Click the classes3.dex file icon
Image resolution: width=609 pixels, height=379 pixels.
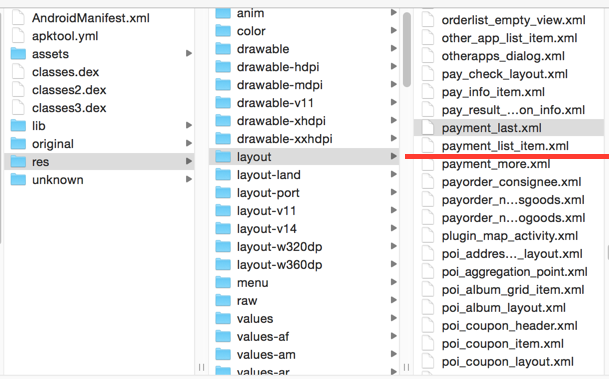coord(18,108)
